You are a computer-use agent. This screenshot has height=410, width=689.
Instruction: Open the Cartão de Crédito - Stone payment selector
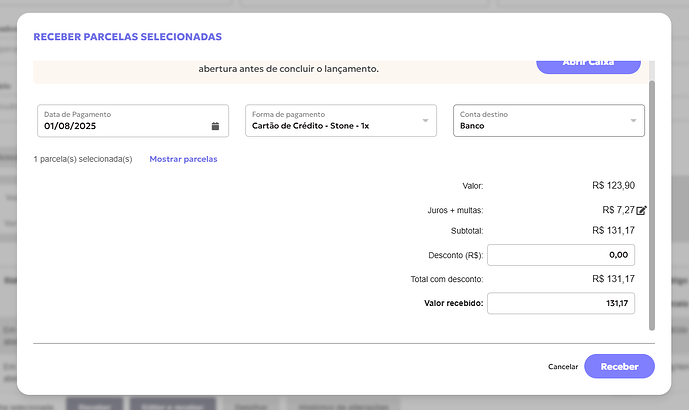tap(330, 127)
